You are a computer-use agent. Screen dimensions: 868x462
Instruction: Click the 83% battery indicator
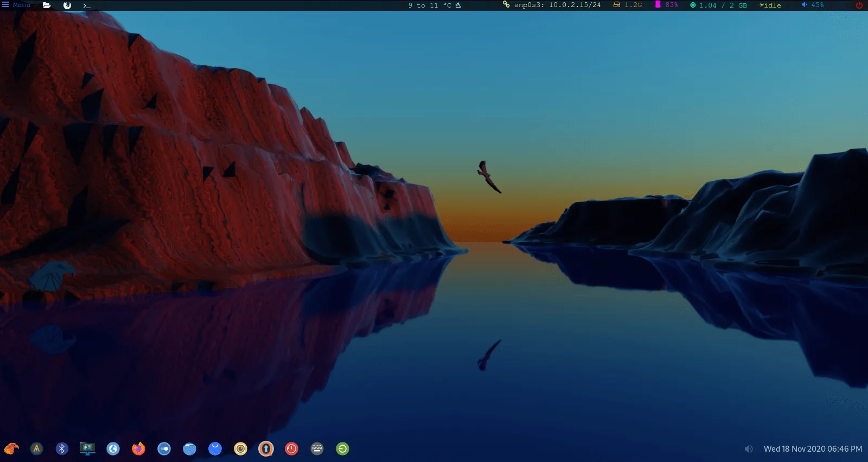[666, 5]
